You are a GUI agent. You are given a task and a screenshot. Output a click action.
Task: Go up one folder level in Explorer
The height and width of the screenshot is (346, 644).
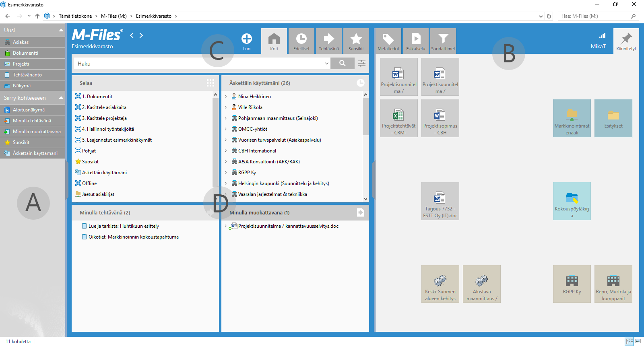pyautogui.click(x=37, y=16)
